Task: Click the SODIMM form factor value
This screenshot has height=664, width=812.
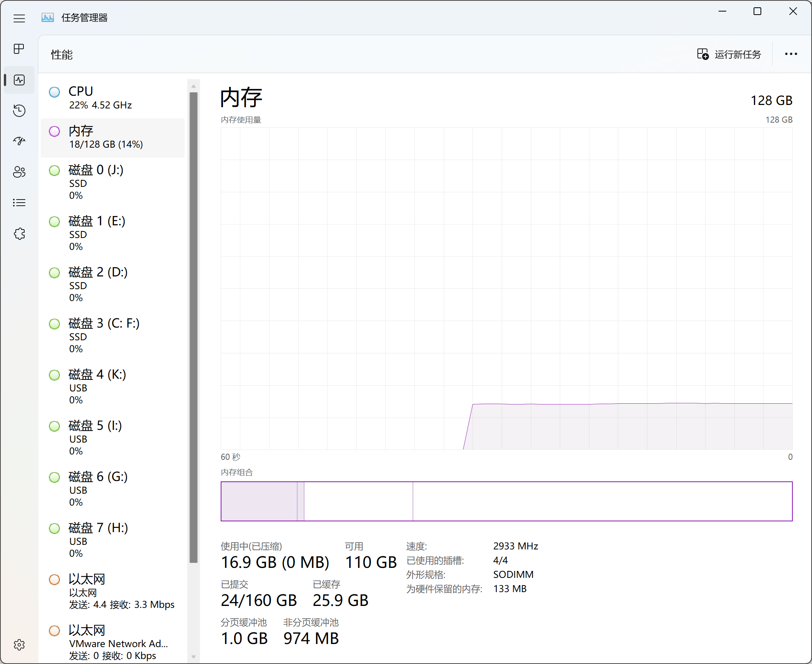Action: tap(513, 574)
